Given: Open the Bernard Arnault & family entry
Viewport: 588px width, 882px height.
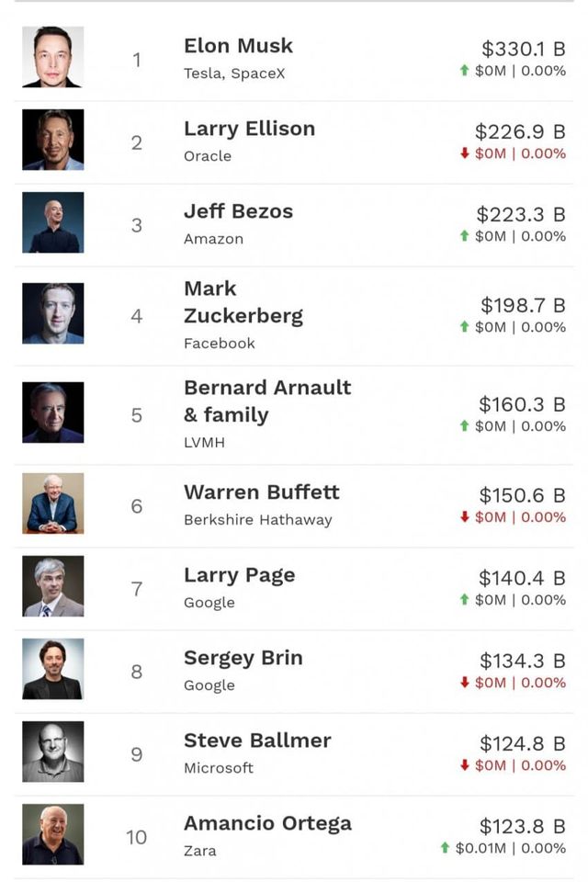Looking at the screenshot, I should (x=266, y=401).
